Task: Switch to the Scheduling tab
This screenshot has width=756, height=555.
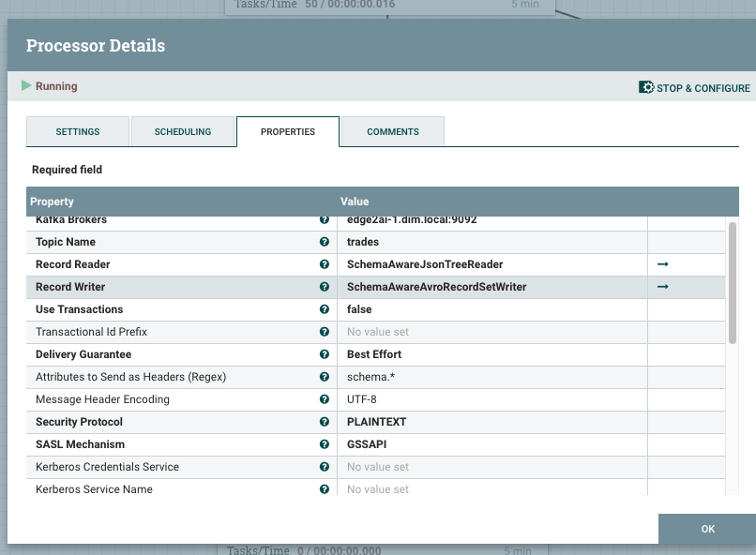Action: (183, 131)
